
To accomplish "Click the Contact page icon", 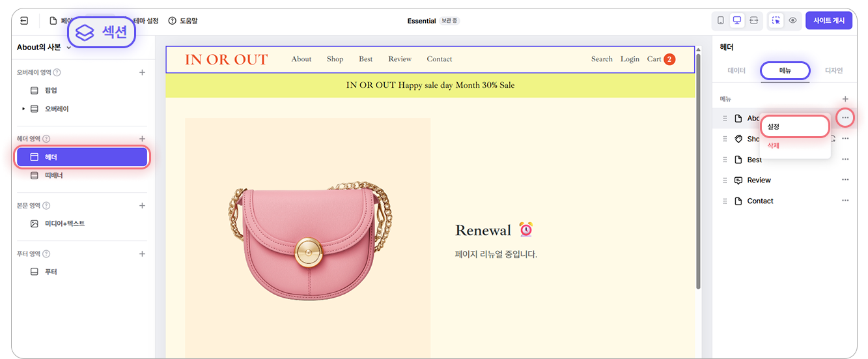I will coord(738,201).
